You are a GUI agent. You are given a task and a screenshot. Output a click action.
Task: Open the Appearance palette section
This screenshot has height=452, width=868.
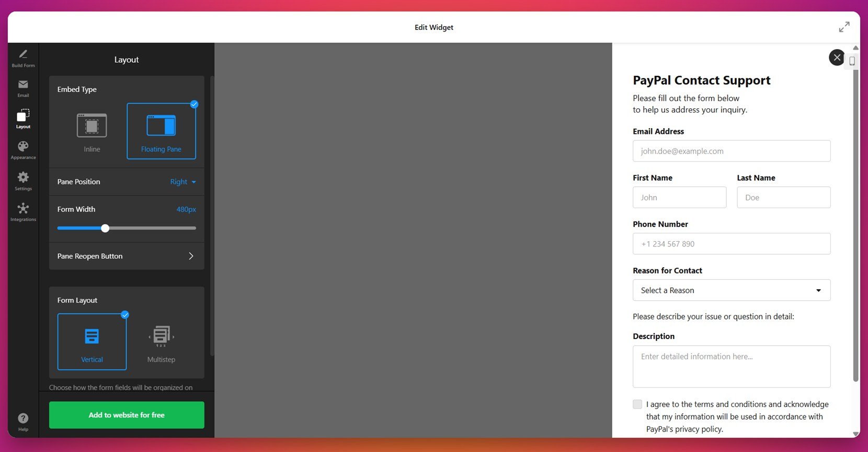pyautogui.click(x=23, y=150)
